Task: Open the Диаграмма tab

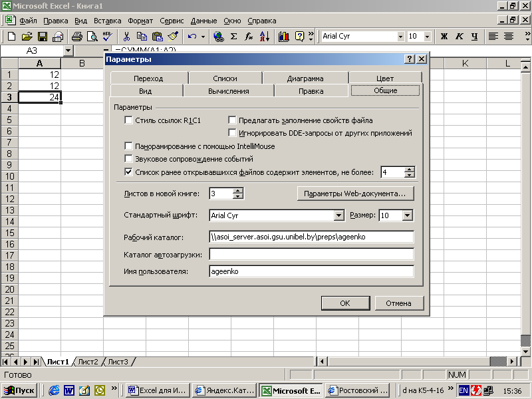Action: pos(305,78)
